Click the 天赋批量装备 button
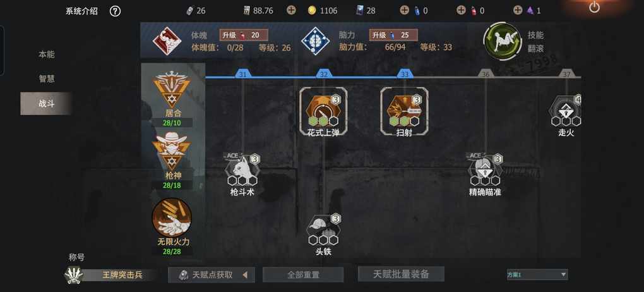Image resolution: width=644 pixels, height=292 pixels. 401,274
